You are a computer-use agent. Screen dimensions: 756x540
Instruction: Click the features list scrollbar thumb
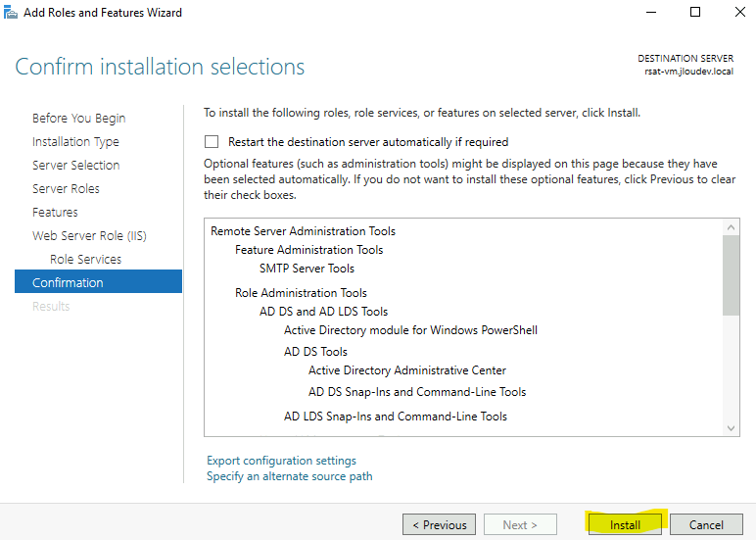(731, 275)
